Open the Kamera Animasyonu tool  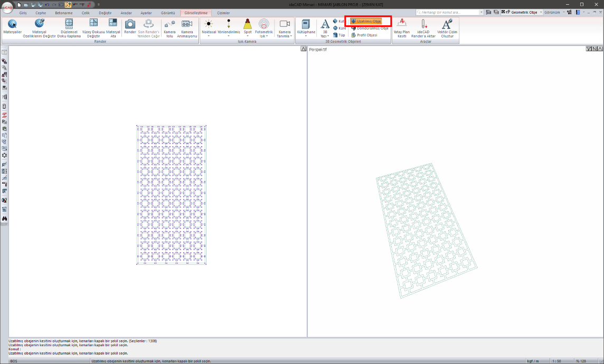tap(186, 27)
